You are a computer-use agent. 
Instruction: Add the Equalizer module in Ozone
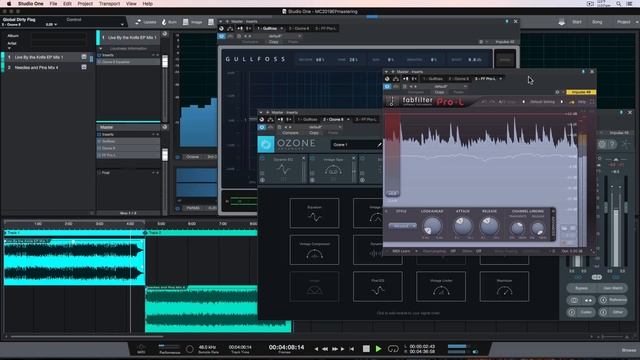314,213
